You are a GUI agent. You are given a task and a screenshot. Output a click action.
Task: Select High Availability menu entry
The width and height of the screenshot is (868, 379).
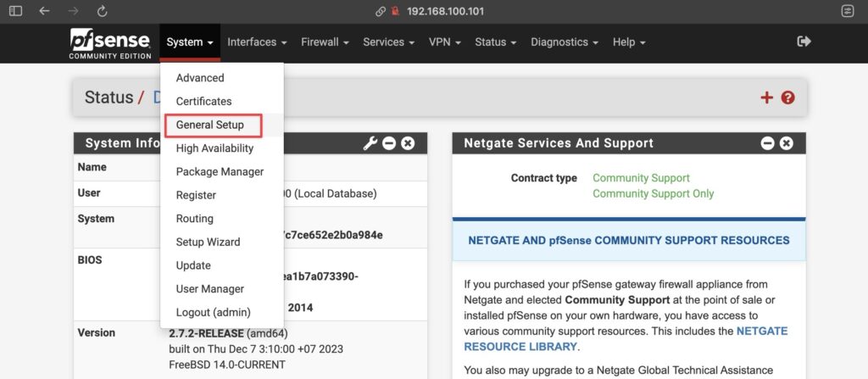coord(222,148)
